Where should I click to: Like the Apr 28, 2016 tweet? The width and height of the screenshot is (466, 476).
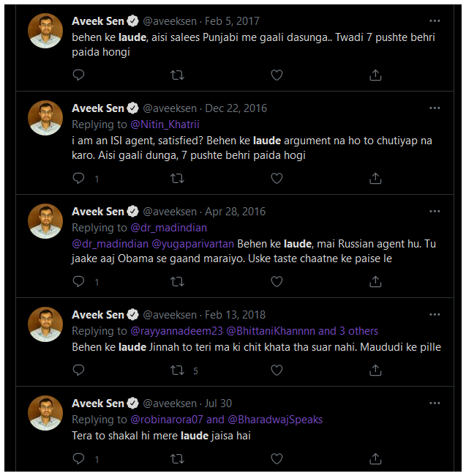pyautogui.click(x=277, y=281)
